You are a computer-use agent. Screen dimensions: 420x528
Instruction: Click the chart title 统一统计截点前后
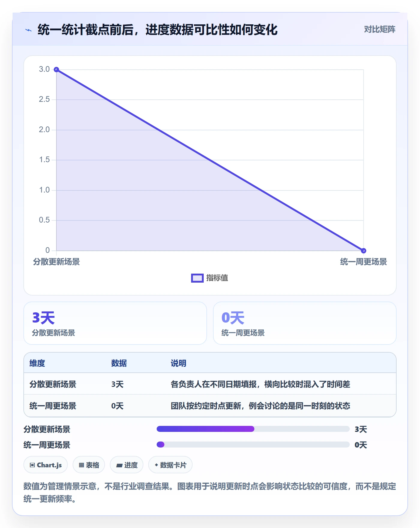(157, 30)
